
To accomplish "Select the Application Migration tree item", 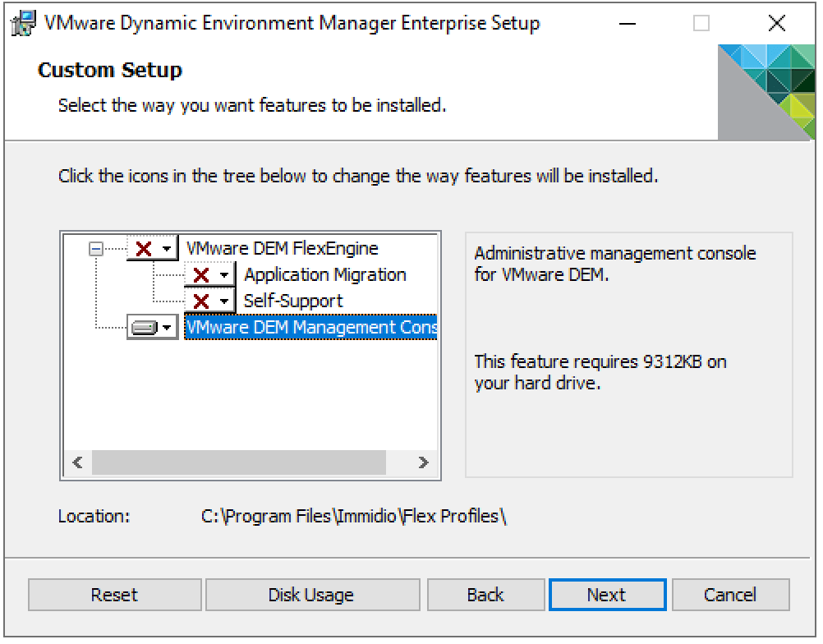I will (x=325, y=274).
